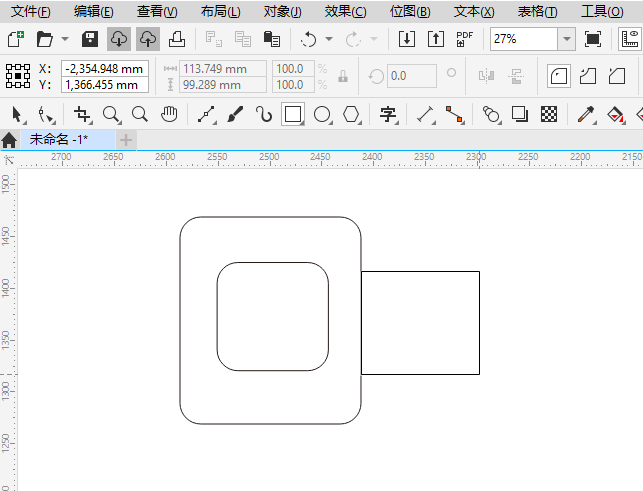643x491 pixels.
Task: Select the Crop tool
Action: pyautogui.click(x=82, y=114)
